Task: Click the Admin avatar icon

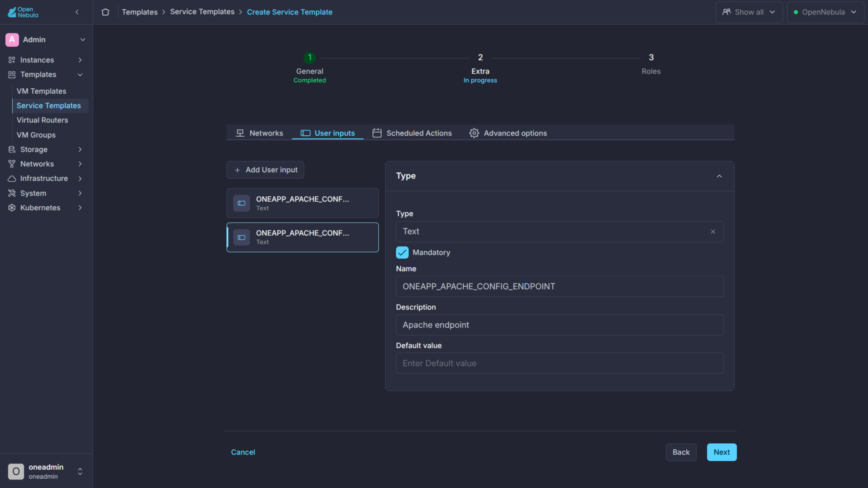Action: 12,40
